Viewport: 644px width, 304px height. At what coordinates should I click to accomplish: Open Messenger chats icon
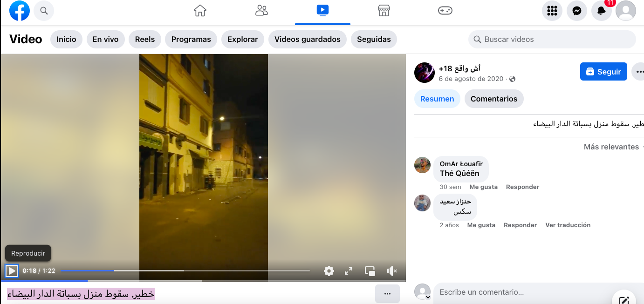577,11
